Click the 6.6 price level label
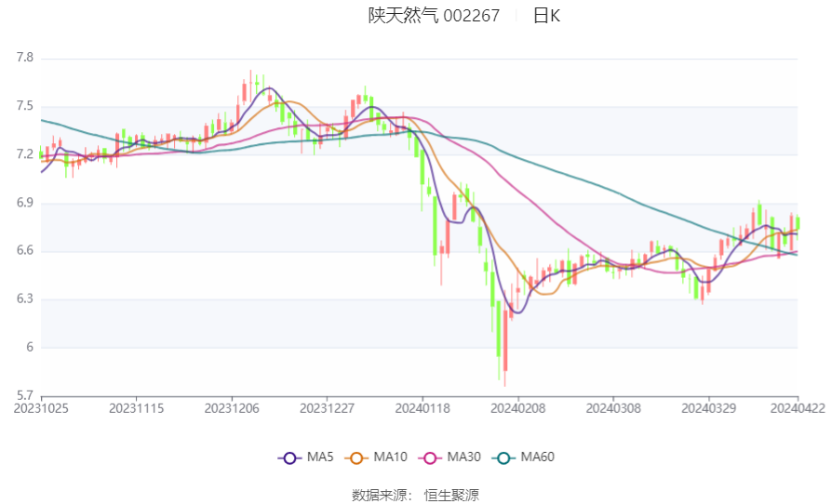Screen dimensions: 831x504 point(24,251)
